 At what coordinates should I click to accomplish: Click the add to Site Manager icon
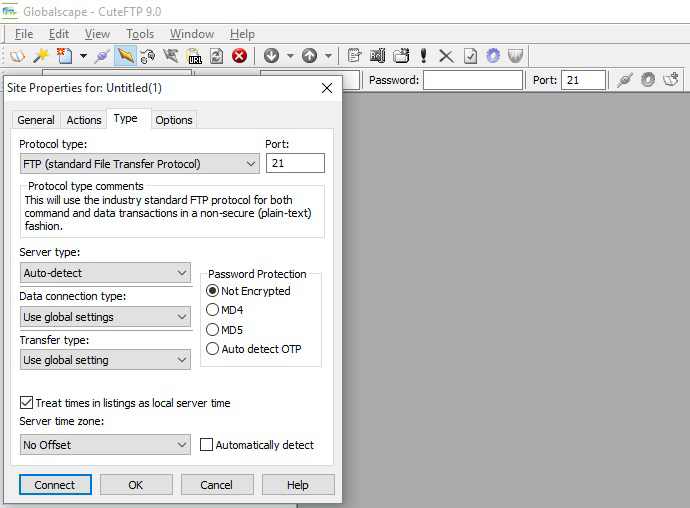click(671, 80)
